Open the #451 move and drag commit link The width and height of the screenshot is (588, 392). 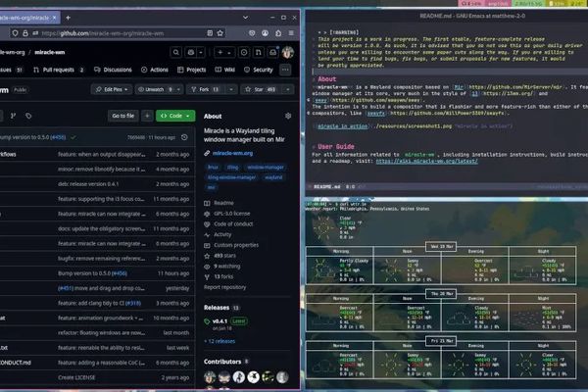coord(65,288)
